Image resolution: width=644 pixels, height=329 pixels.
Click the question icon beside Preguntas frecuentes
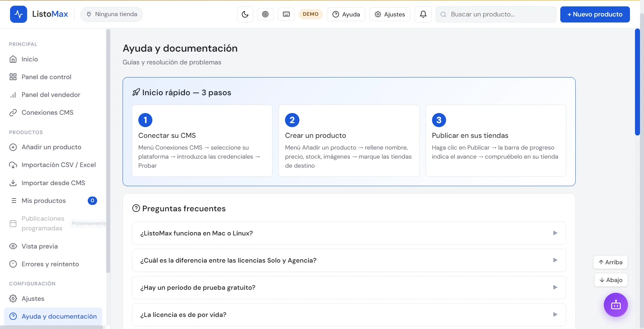(136, 208)
